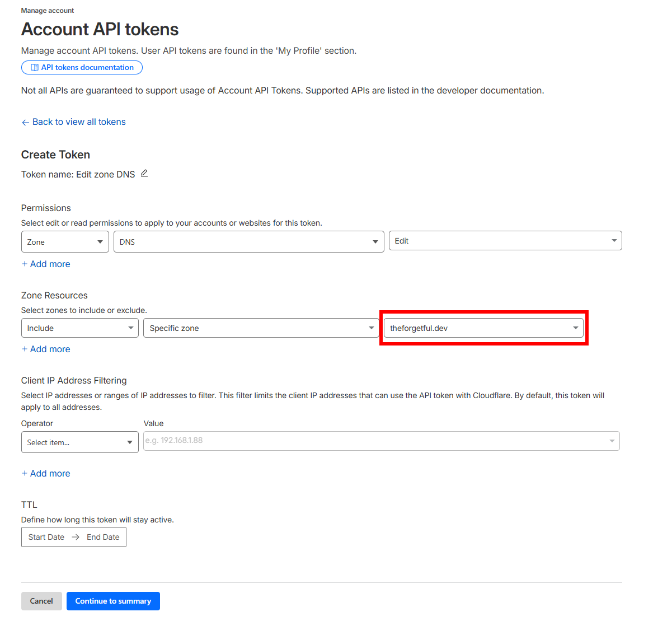Screen dimensions: 672x621
Task: Click the Start Date field under TTL
Action: (x=46, y=536)
